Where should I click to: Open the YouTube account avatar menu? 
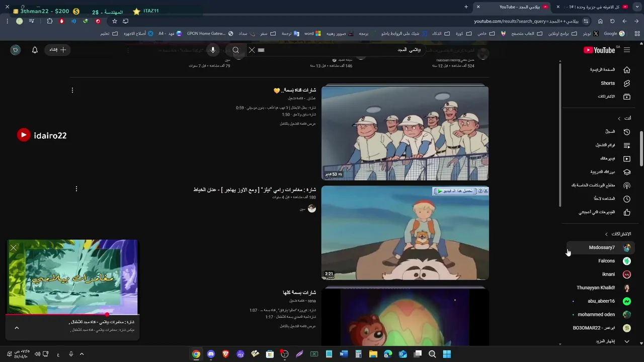[16, 50]
